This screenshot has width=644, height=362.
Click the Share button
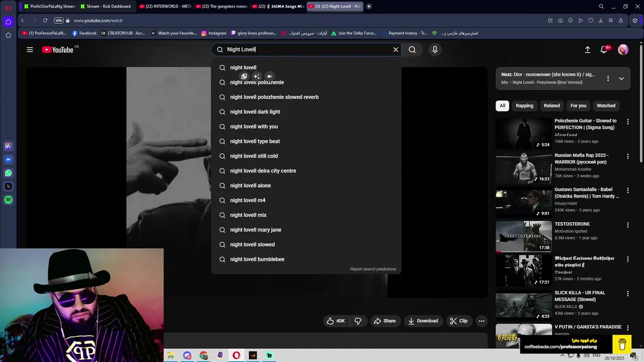tap(384, 321)
